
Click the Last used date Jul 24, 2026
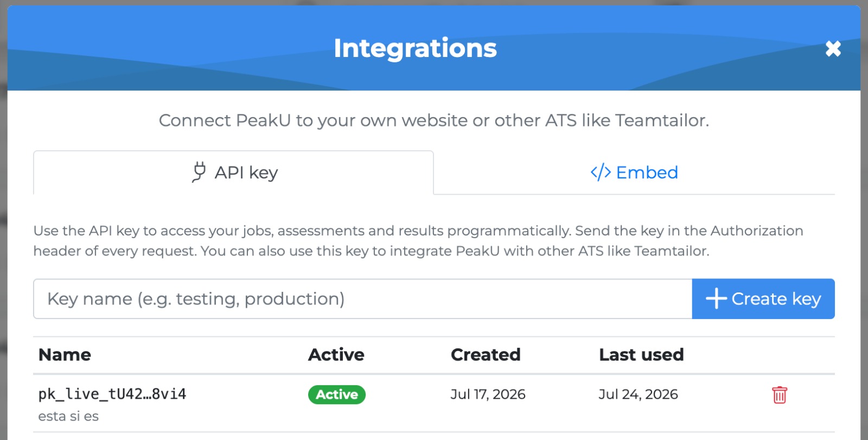click(638, 394)
